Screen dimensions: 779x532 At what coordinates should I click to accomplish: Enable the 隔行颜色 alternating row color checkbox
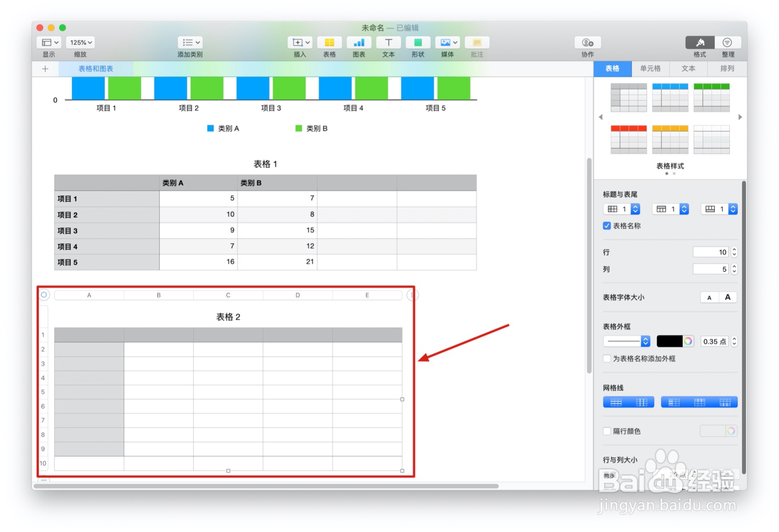click(x=607, y=431)
